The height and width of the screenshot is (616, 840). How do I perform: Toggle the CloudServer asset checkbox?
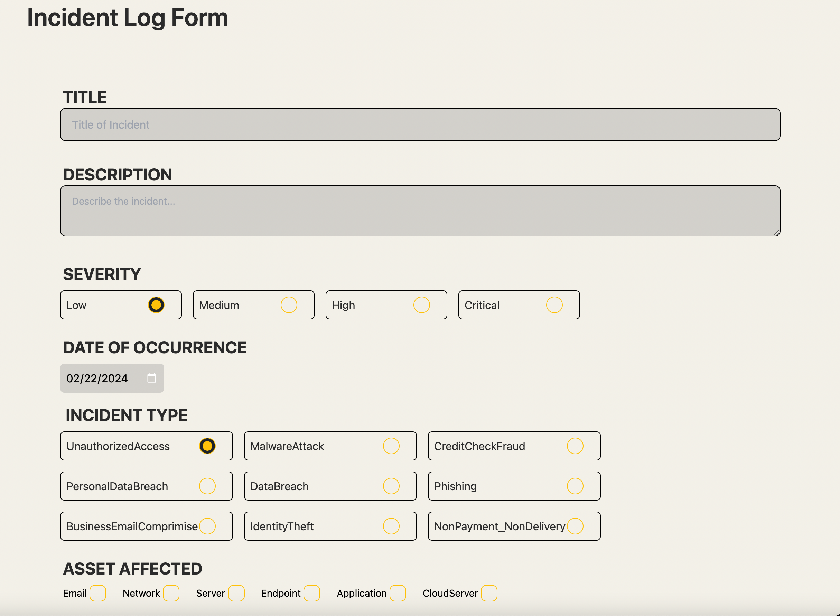click(489, 593)
